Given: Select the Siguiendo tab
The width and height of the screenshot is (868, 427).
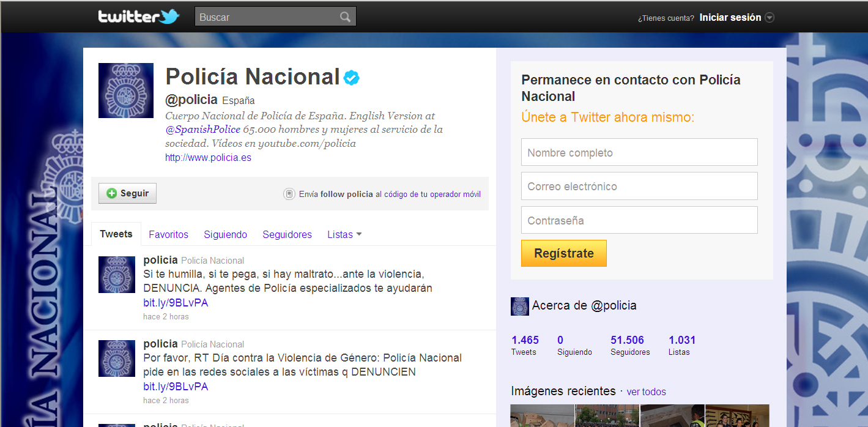Looking at the screenshot, I should [x=225, y=234].
